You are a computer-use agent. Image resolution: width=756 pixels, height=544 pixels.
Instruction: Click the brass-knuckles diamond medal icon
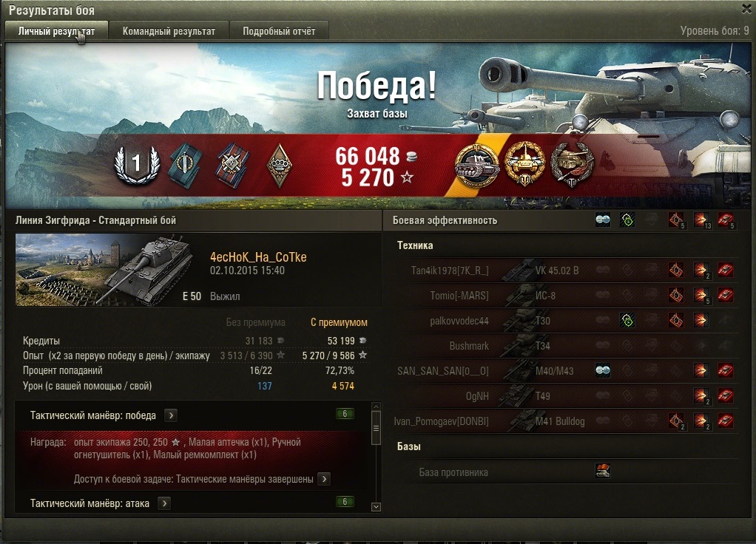click(x=279, y=166)
